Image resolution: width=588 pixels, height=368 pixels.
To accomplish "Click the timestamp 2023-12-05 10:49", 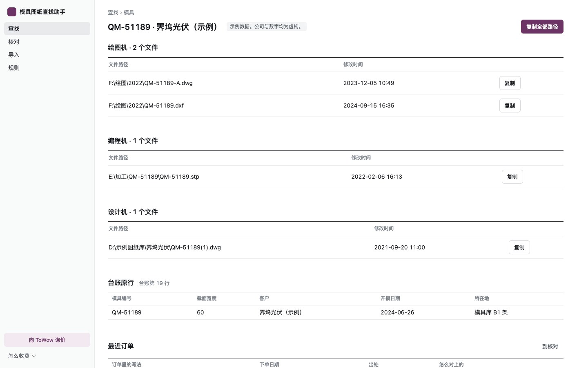I will (369, 83).
